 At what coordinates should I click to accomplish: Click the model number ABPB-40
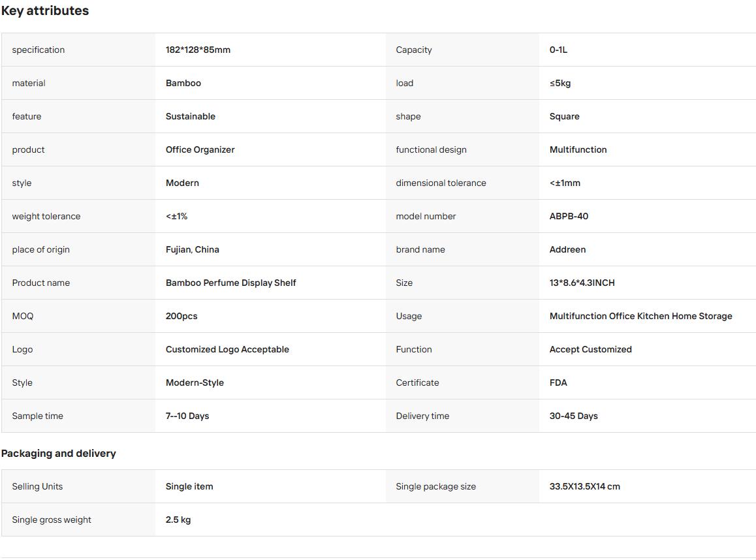[569, 216]
